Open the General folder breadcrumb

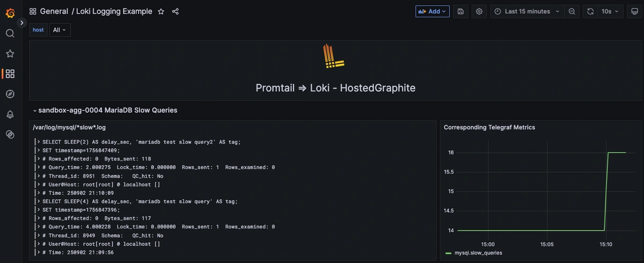54,11
